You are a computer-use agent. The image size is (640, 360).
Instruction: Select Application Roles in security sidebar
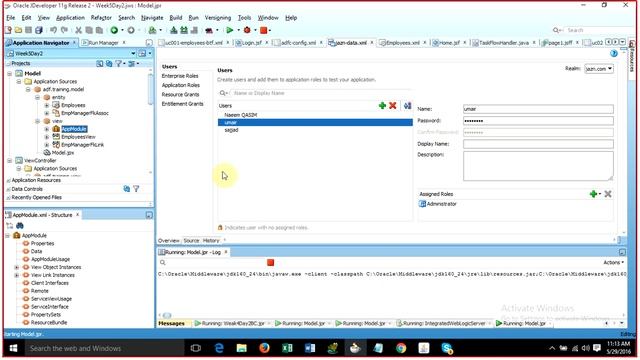pyautogui.click(x=180, y=85)
